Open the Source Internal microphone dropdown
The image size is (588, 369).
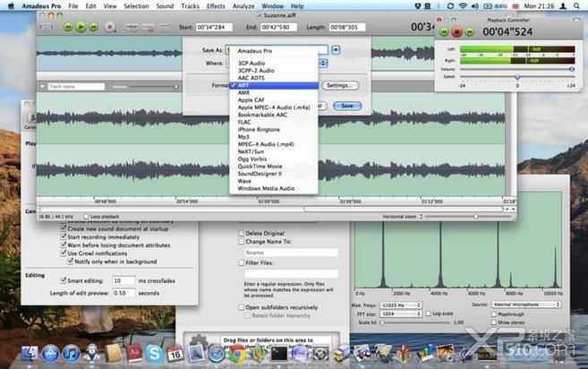click(525, 305)
